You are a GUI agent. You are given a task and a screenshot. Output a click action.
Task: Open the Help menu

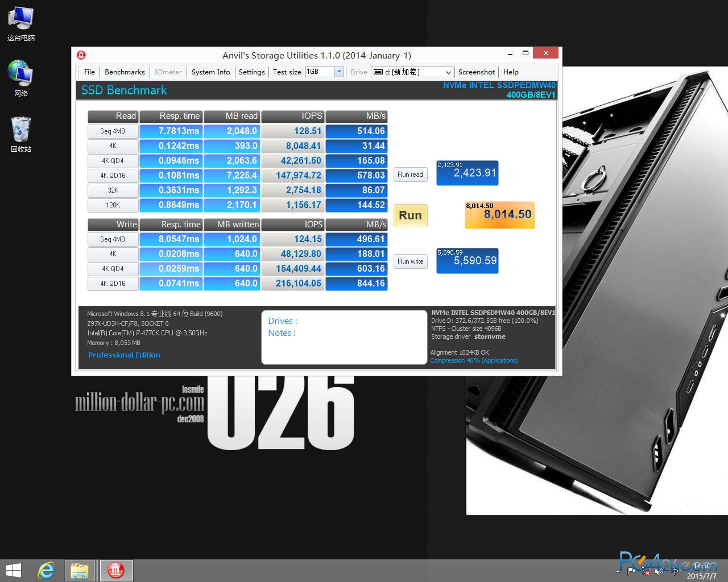coord(511,72)
